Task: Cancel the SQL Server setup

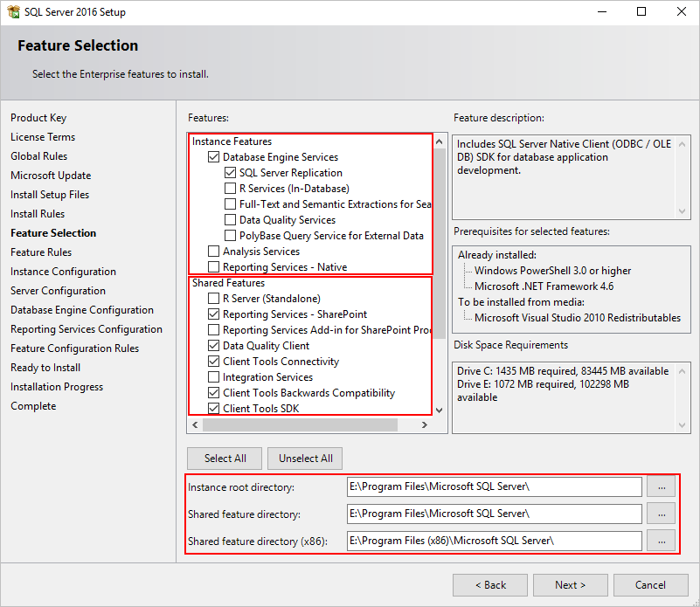Action: click(x=650, y=585)
